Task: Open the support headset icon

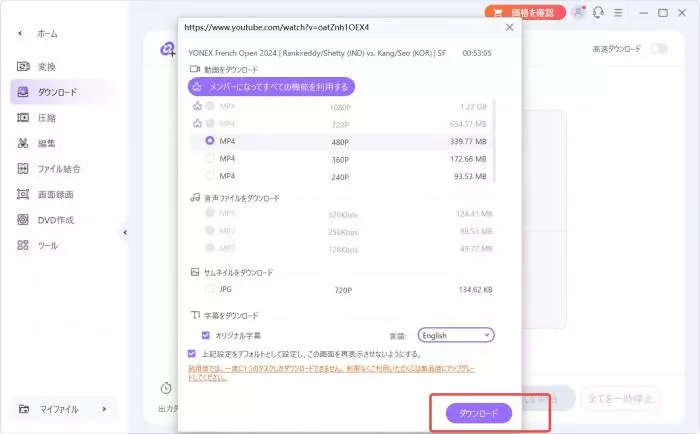Action: click(x=598, y=13)
